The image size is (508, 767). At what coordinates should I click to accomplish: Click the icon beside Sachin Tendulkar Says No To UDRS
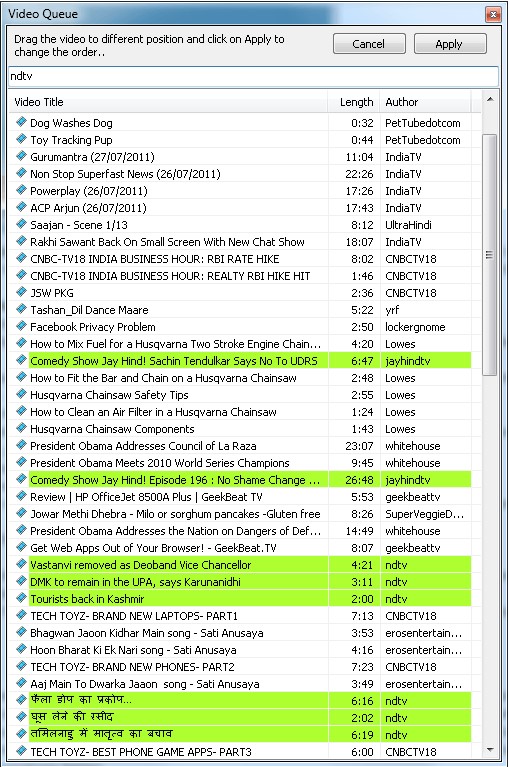(21, 360)
